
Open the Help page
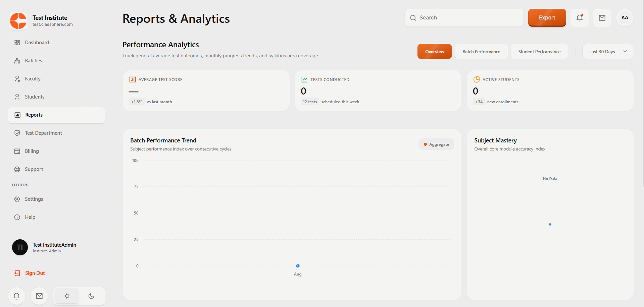click(56, 217)
